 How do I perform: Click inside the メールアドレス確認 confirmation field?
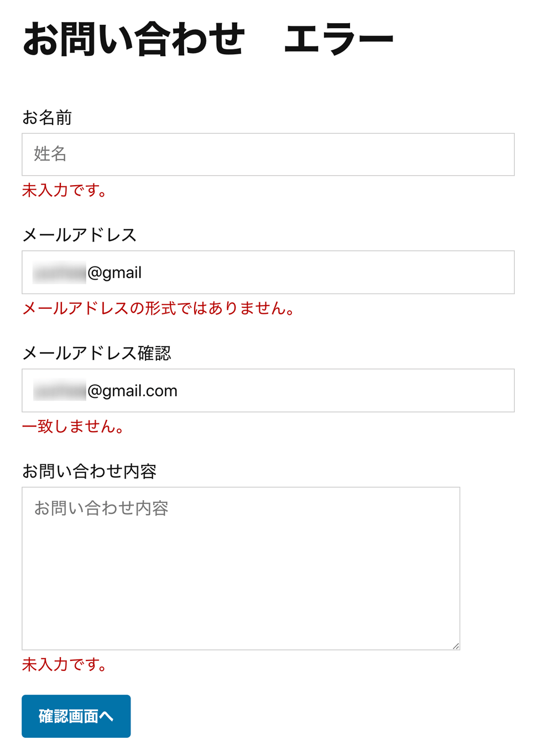(268, 390)
